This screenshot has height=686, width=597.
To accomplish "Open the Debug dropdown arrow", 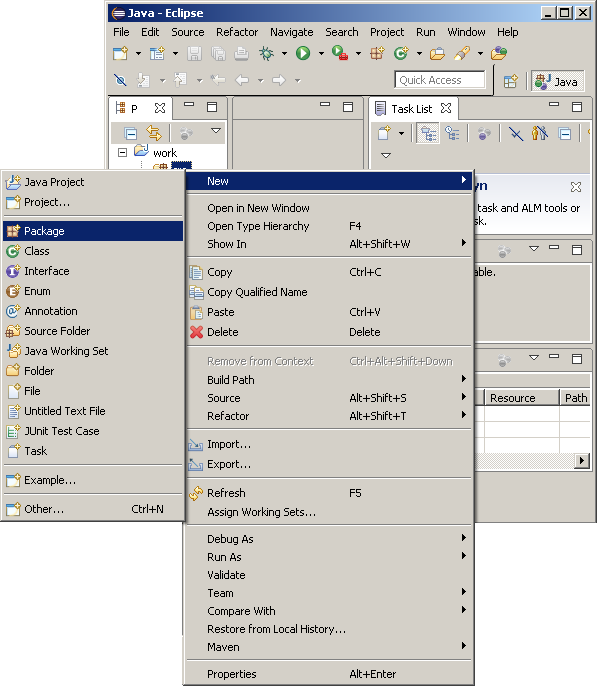I will (x=284, y=53).
